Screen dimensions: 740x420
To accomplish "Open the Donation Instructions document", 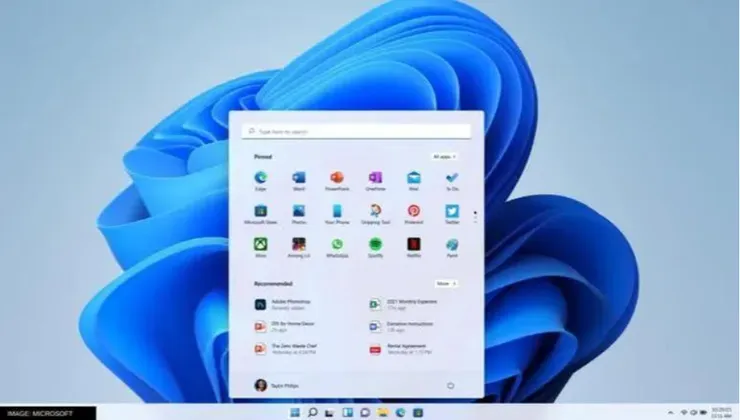I will pyautogui.click(x=401, y=327).
